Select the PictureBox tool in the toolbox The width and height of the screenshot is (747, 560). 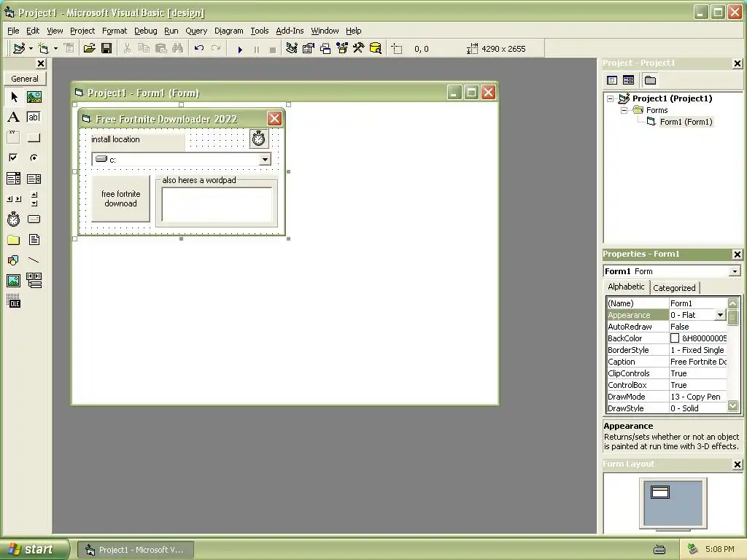(34, 97)
